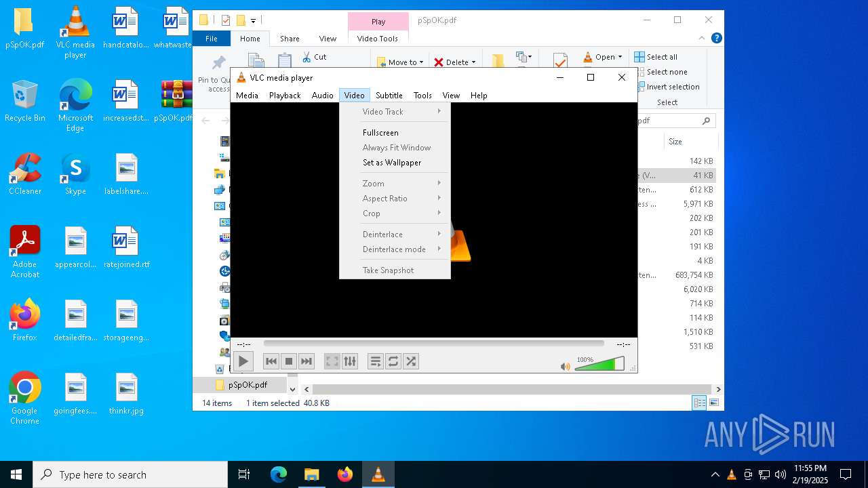Choose Set as Wallpaper in Video menu
Viewport: 868px width, 488px height.
point(395,163)
